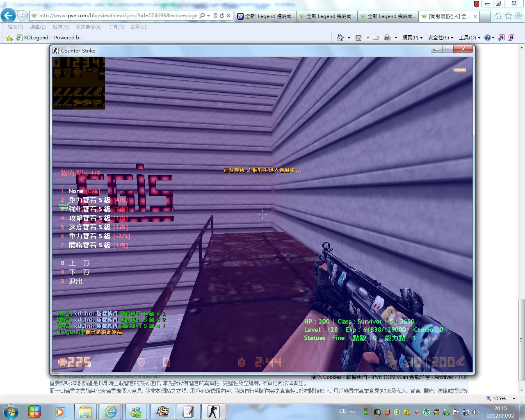Viewport: 525px width, 420px height.
Task: Open the 戰 online game taskbar button
Action: coord(163,411)
